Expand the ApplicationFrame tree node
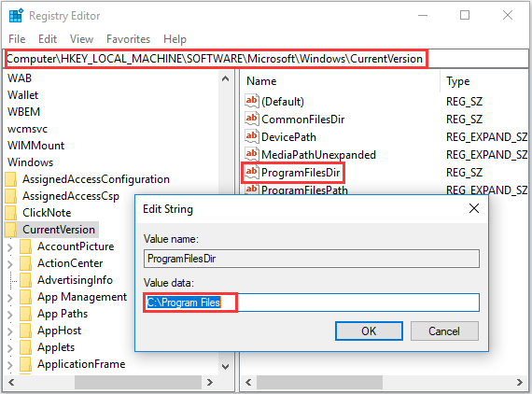532x394 pixels. coord(10,365)
